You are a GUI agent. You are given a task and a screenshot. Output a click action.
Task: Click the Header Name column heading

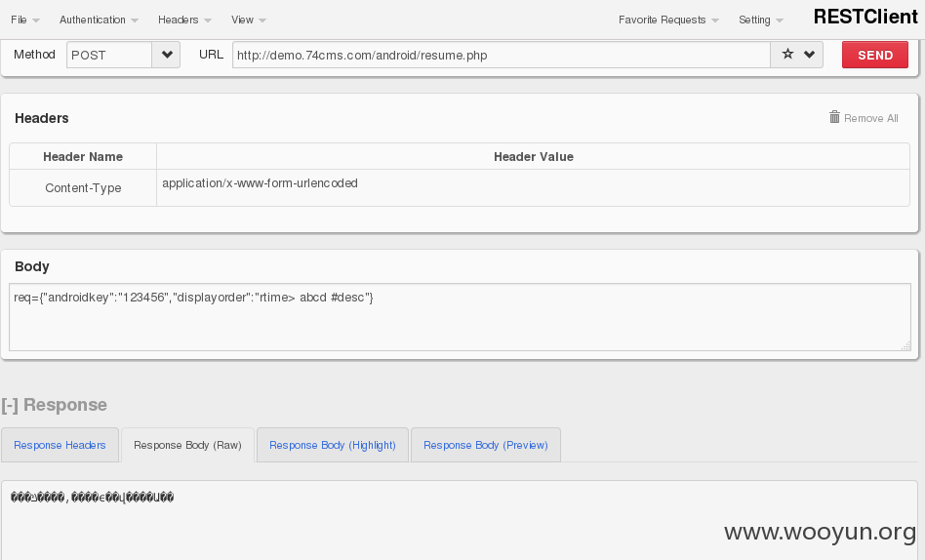point(83,156)
